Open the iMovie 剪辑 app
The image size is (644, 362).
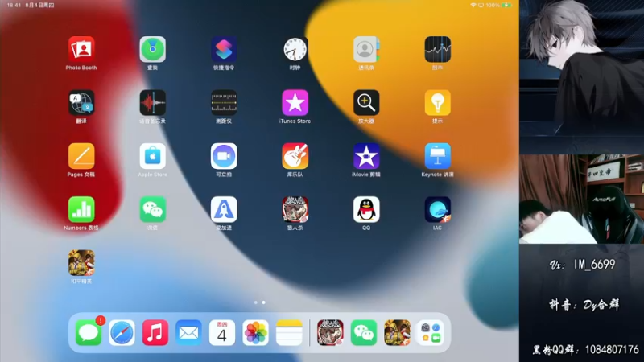(x=366, y=156)
